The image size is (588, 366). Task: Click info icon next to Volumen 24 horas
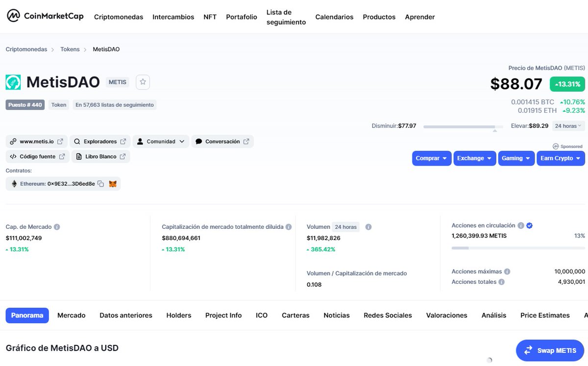point(368,227)
